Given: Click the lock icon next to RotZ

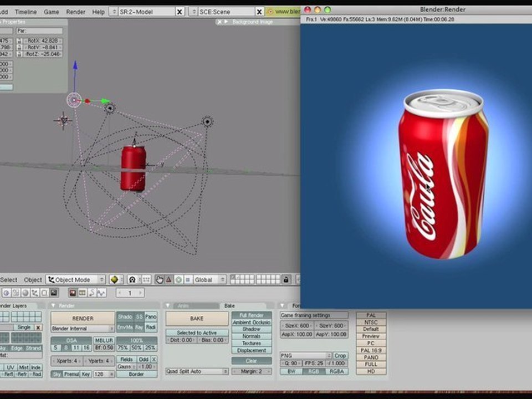Looking at the screenshot, I should [x=19, y=54].
